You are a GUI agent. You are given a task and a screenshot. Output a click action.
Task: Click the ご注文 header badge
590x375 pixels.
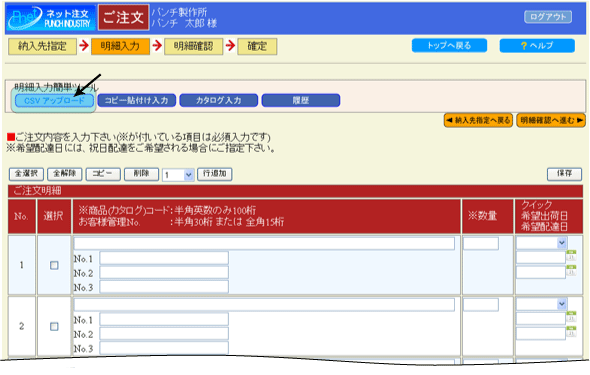(124, 17)
